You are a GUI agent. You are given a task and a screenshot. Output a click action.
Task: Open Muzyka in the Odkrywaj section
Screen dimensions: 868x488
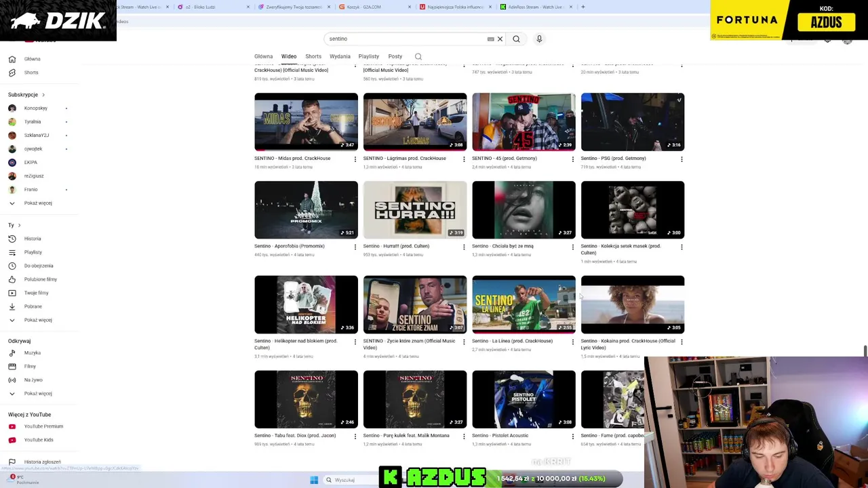(32, 352)
